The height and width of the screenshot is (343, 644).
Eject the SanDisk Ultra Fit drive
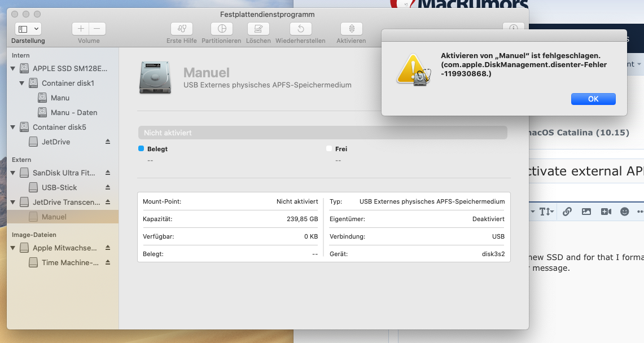click(x=108, y=173)
